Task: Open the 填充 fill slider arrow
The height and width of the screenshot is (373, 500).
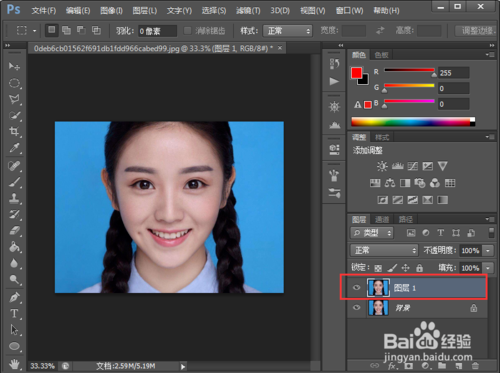Action: (x=488, y=268)
